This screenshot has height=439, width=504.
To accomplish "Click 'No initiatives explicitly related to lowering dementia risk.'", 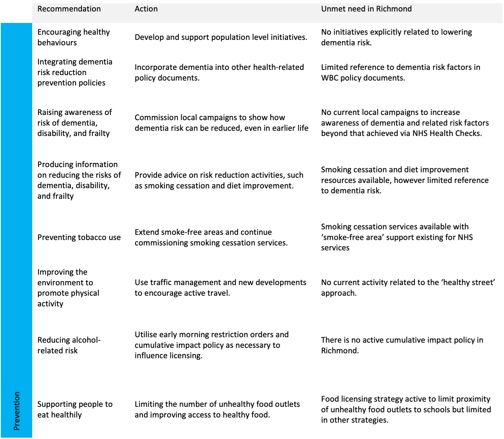I will pos(396,37).
